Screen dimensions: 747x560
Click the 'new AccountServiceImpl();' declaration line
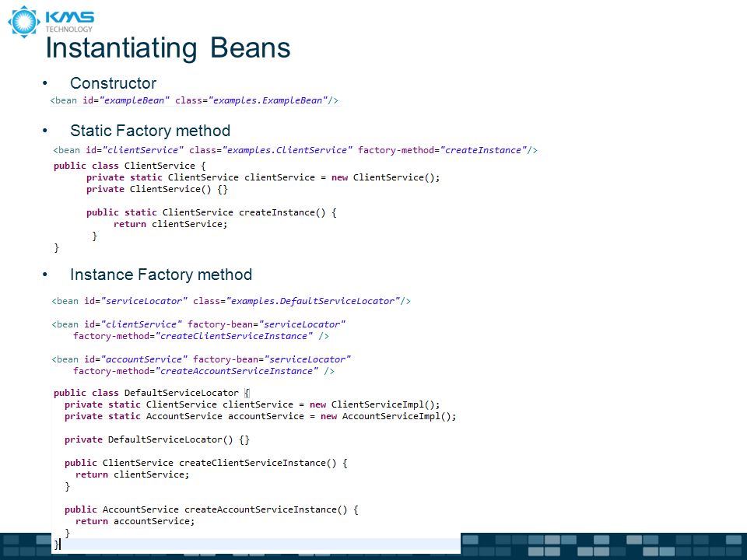(x=261, y=416)
